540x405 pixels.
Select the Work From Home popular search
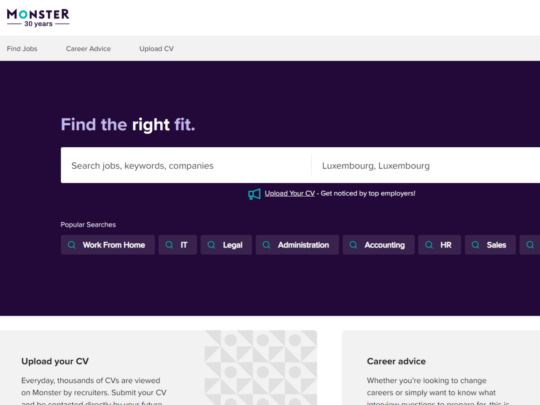coord(108,245)
